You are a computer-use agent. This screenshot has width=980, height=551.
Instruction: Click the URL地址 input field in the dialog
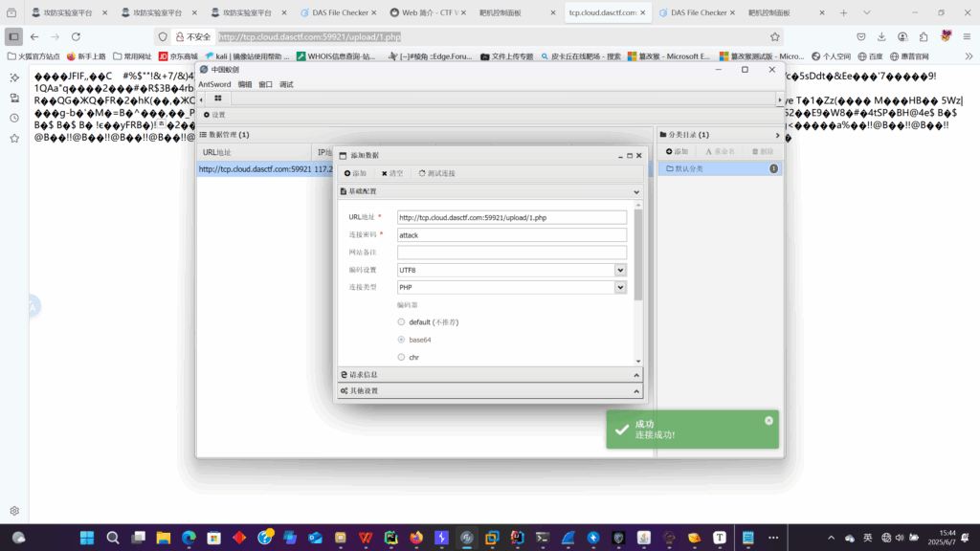point(512,217)
